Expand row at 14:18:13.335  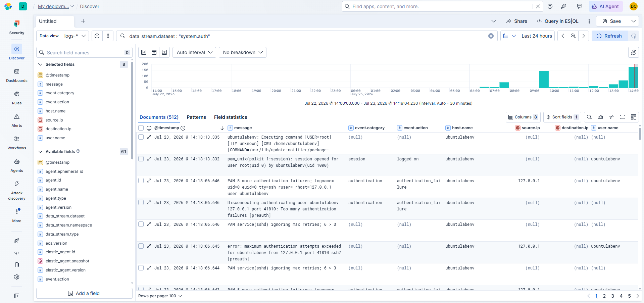(149, 137)
